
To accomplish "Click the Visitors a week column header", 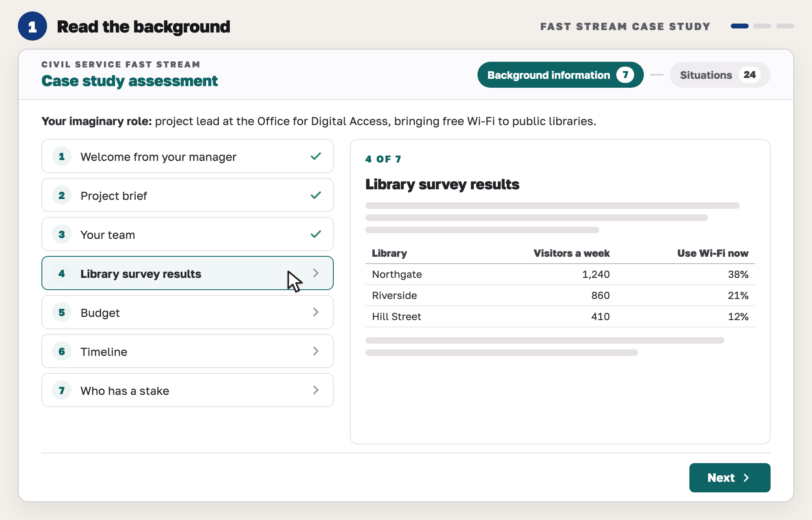I will coord(572,253).
